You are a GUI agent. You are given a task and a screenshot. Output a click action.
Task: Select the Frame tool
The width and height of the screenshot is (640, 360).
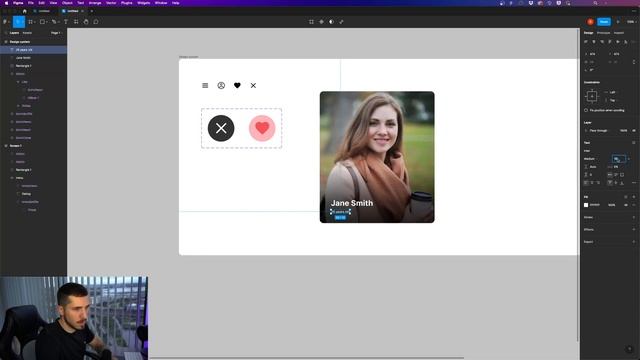[x=31, y=22]
